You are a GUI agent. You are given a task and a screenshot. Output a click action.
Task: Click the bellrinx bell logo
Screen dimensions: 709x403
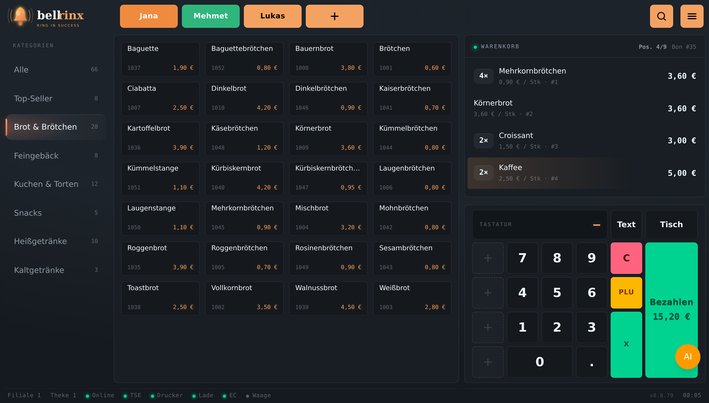(x=20, y=16)
